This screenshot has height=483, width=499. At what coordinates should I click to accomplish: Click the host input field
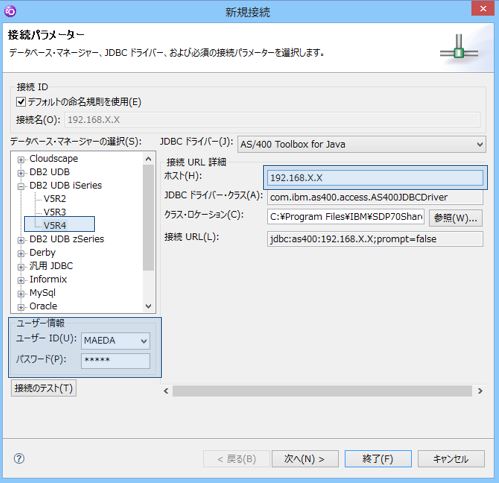tap(375, 178)
